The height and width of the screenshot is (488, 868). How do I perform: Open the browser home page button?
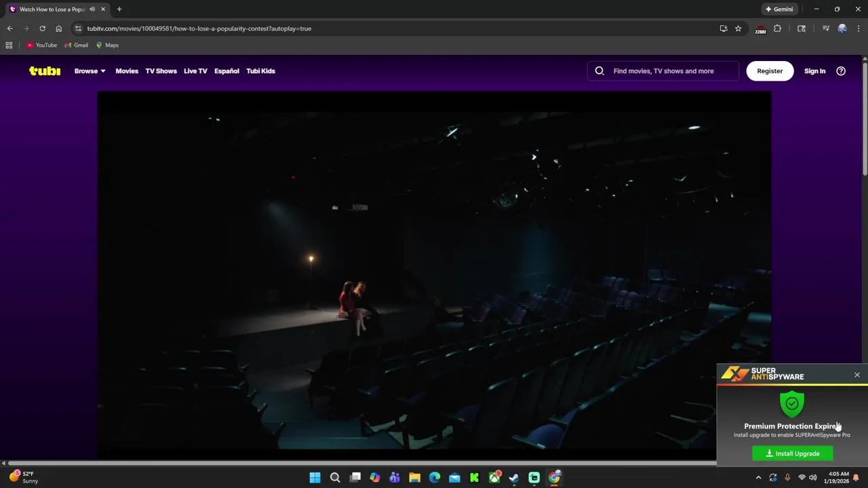58,28
